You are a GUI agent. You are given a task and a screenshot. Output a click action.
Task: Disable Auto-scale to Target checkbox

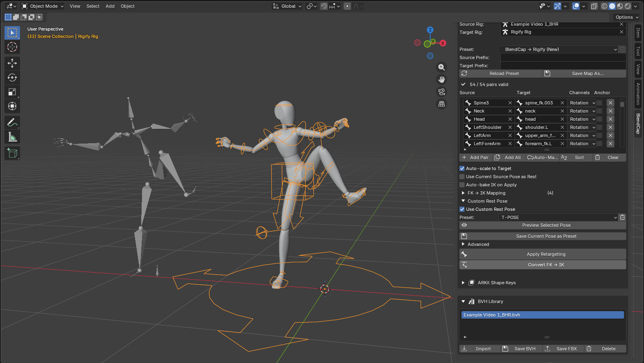coord(462,168)
